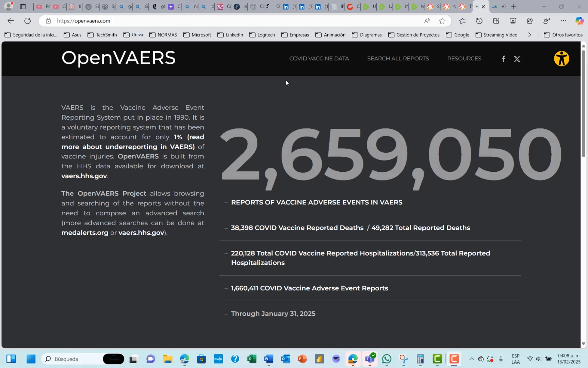Open RESOURCES menu item
588x368 pixels.
(464, 59)
